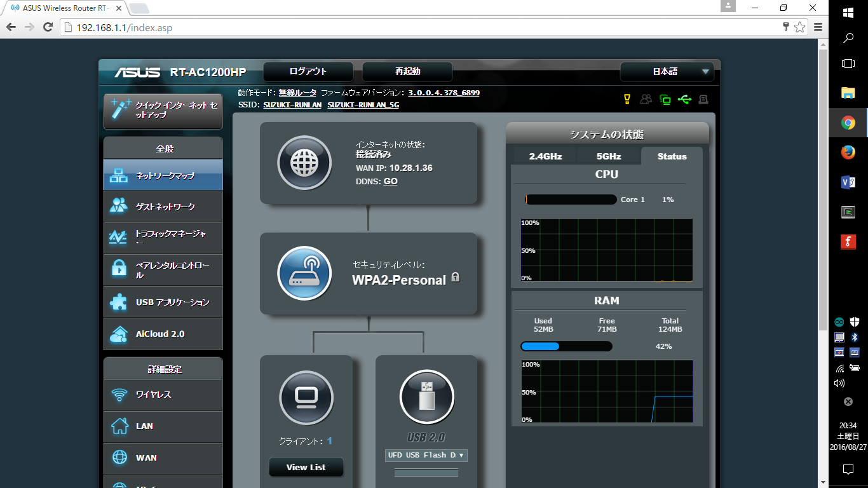This screenshot has width=868, height=488.
Task: Click the clients computer icon
Action: coord(306,398)
